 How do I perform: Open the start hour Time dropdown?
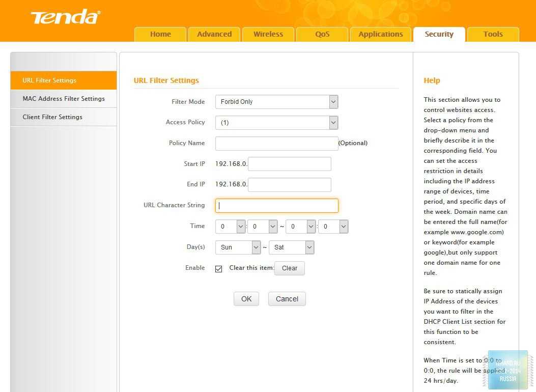tap(231, 227)
